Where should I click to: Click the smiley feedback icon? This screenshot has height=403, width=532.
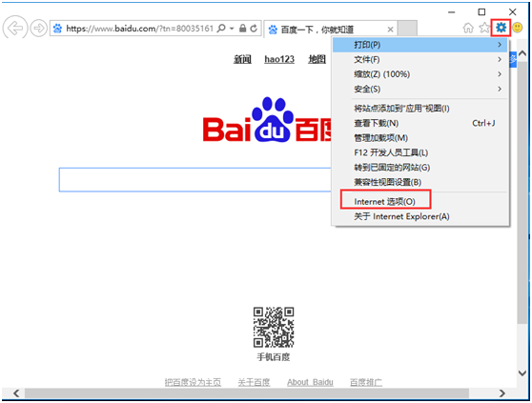(x=518, y=28)
